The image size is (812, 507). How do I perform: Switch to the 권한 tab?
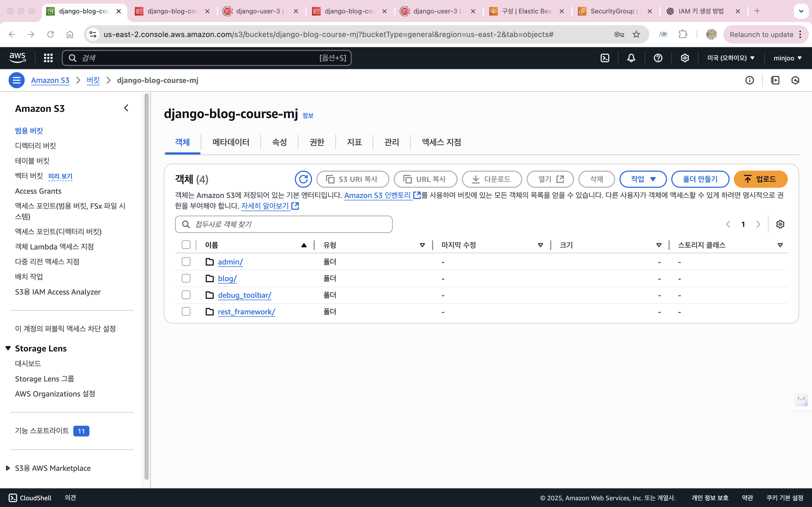coord(316,142)
